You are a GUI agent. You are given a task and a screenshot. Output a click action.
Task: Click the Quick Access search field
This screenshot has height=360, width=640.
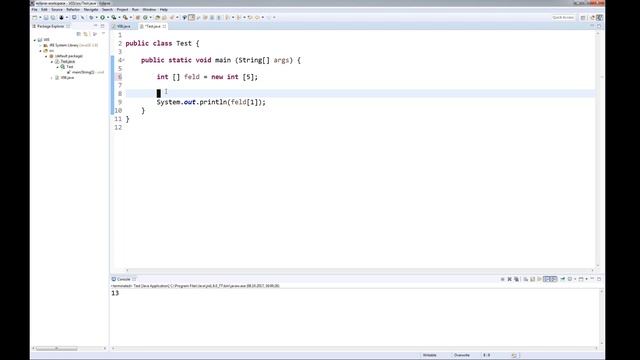click(563, 18)
